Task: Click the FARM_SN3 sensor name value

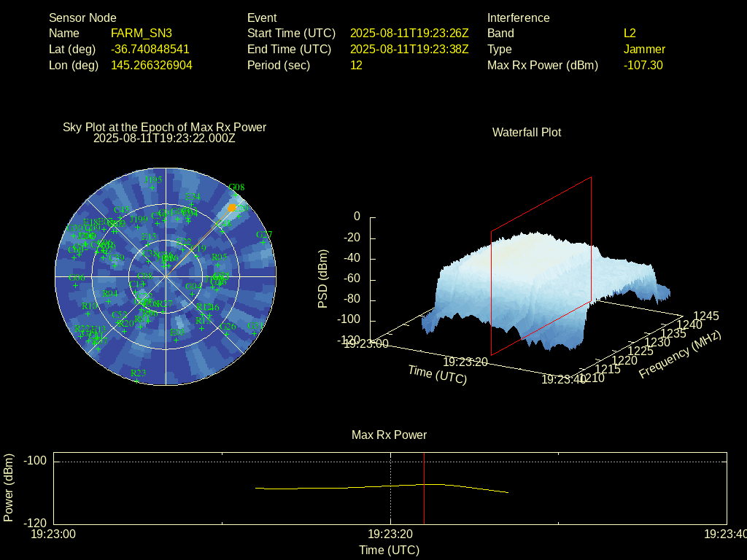Action: [x=142, y=34]
